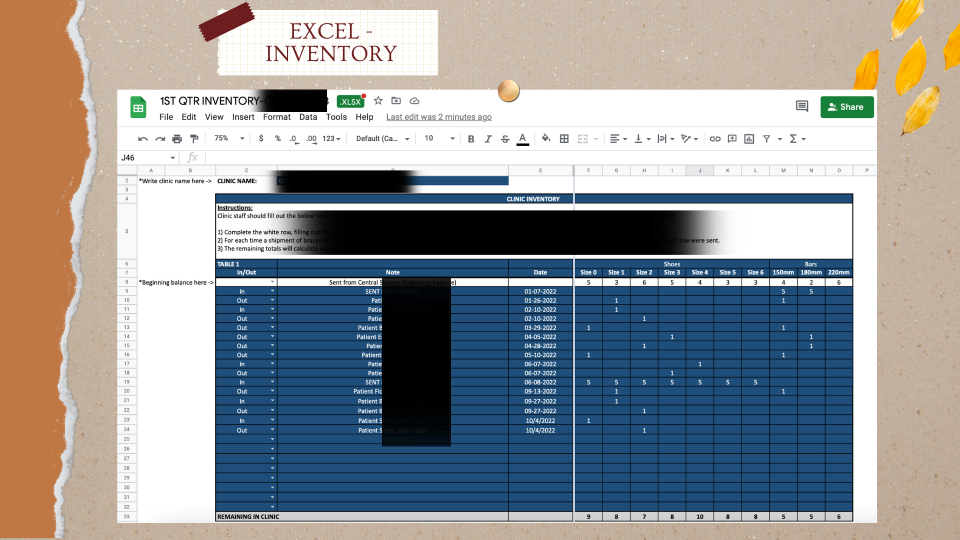Click the Move to folder icon

(x=396, y=101)
